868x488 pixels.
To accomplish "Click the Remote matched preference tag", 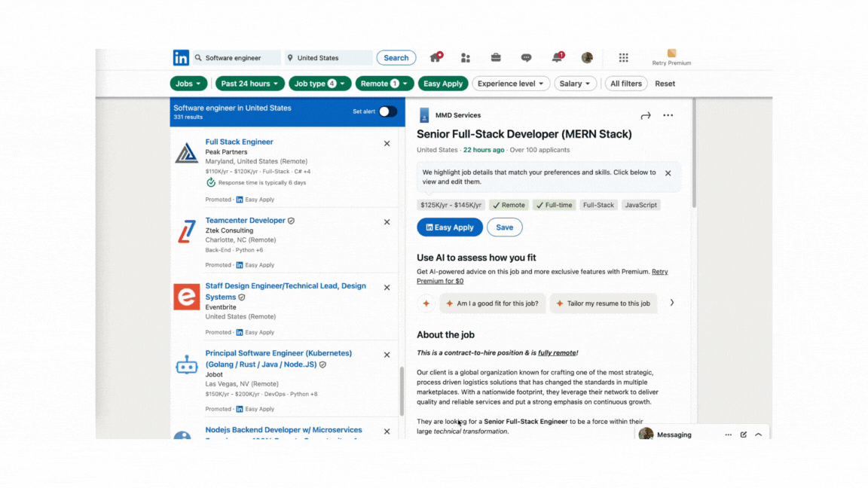I will pyautogui.click(x=509, y=206).
